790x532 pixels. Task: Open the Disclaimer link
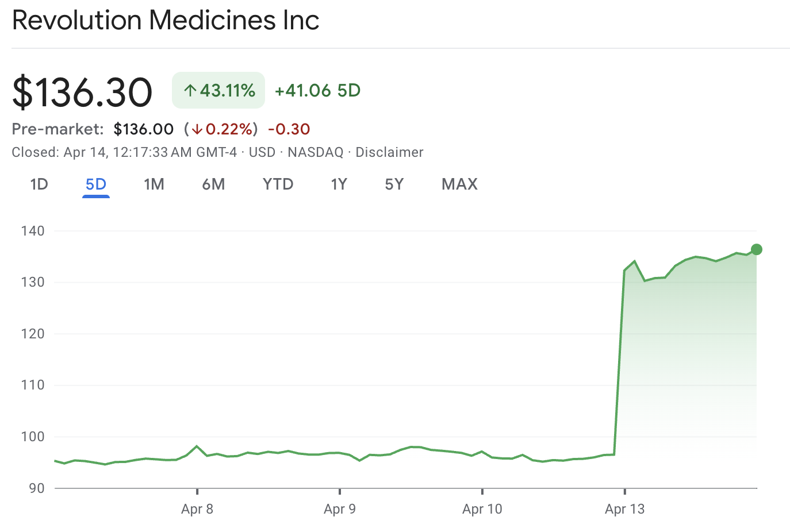tap(389, 152)
